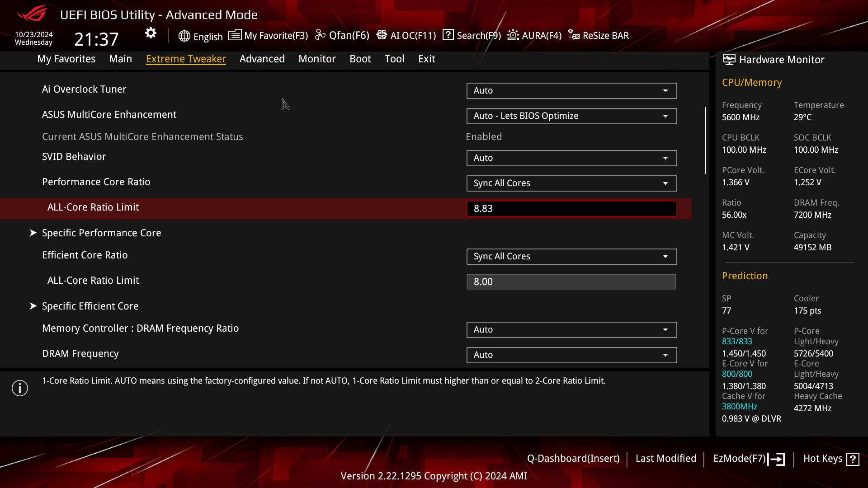Switch to EzMode via arrow icon
This screenshot has height=488, width=868.
click(x=777, y=459)
